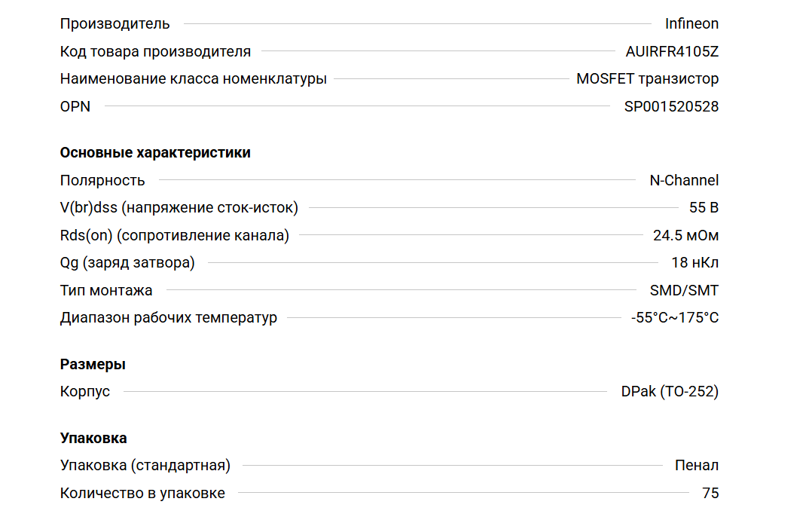The width and height of the screenshot is (812, 523).
Task: Click the OPN code SP001520528
Action: pos(671,106)
